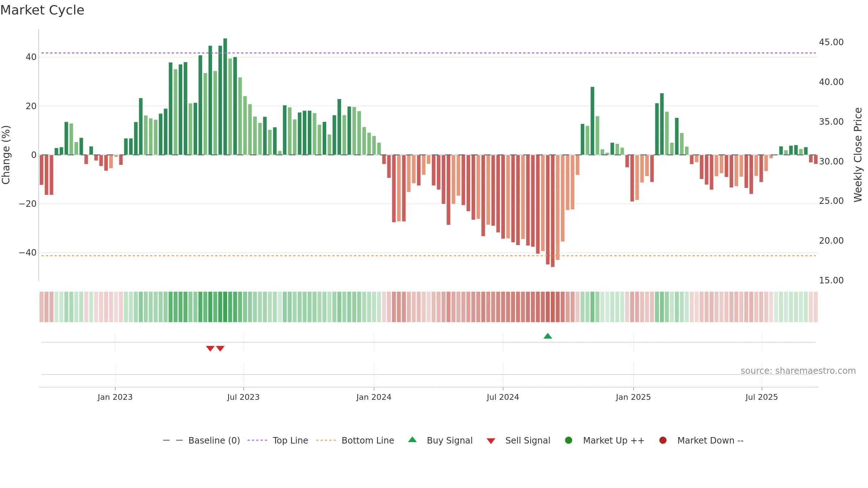
Task: Click the 40 change axis label
Action: [x=31, y=57]
